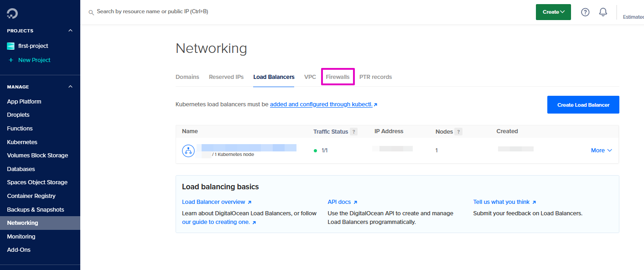Viewport: 644px width, 270px height.
Task: Collapse the PROJECTS section chevron
Action: click(x=70, y=31)
